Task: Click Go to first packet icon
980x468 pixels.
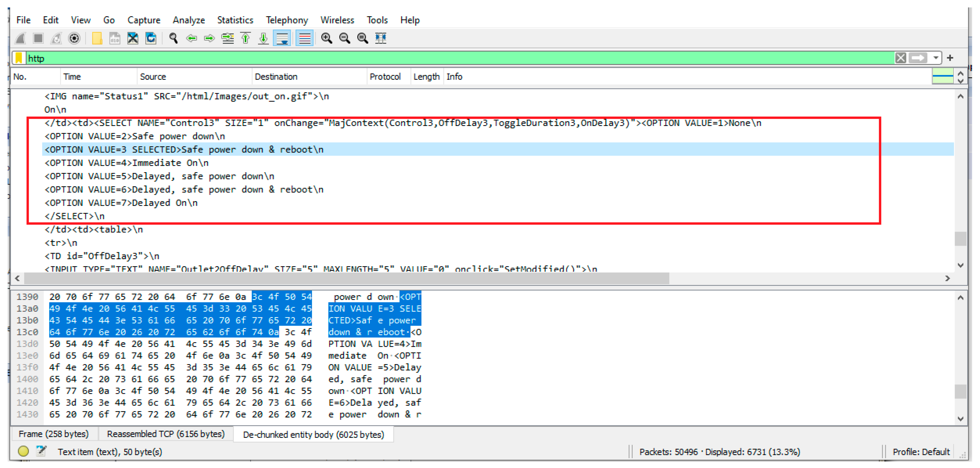Action: pos(245,38)
